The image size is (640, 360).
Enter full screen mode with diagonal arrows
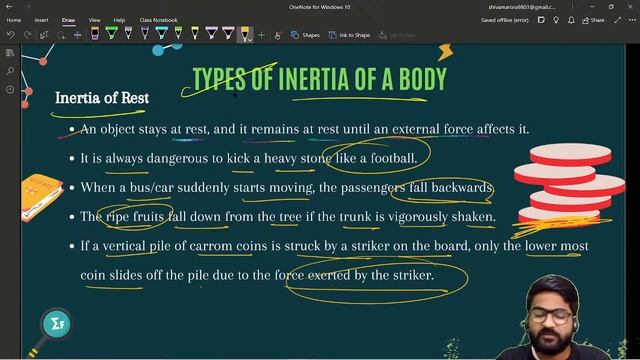click(618, 20)
